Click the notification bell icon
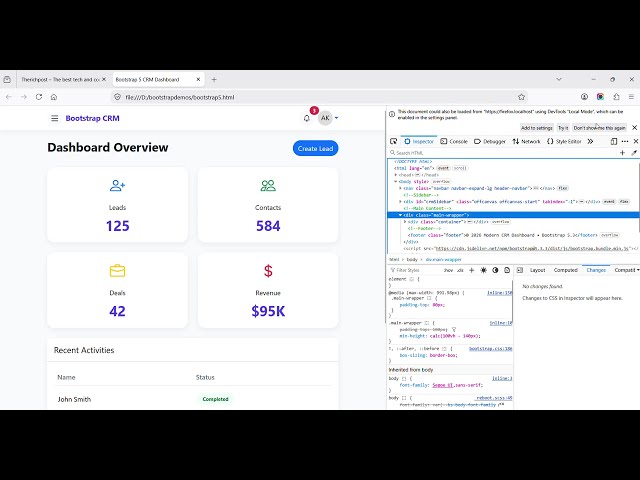The width and height of the screenshot is (640, 480). coord(307,118)
